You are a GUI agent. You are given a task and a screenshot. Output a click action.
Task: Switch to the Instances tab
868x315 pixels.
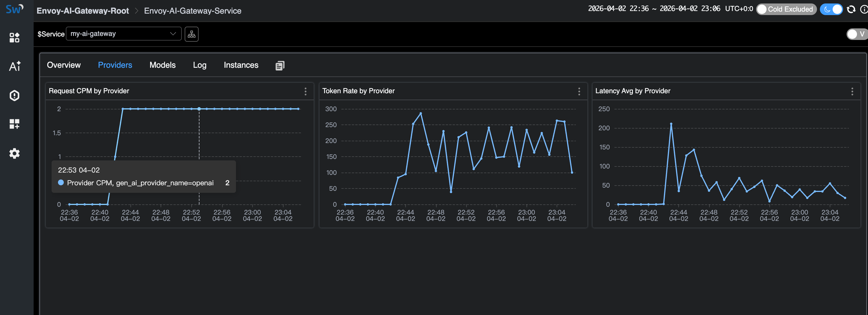(x=241, y=65)
